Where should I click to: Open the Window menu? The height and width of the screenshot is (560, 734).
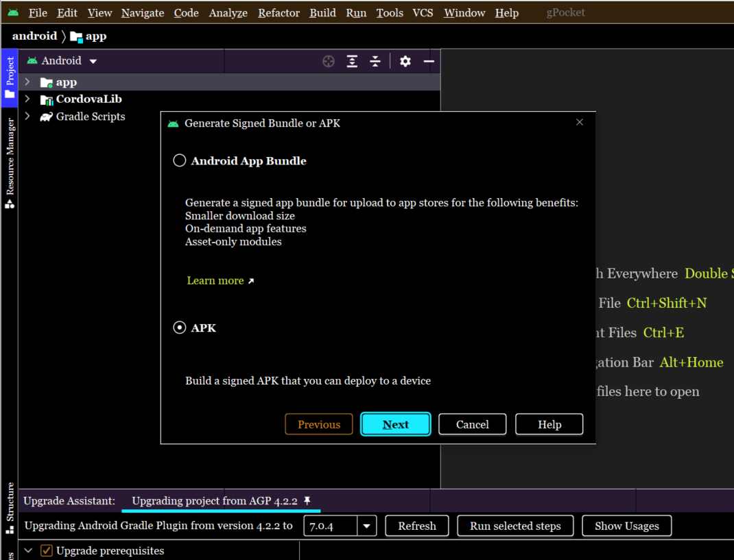click(464, 13)
